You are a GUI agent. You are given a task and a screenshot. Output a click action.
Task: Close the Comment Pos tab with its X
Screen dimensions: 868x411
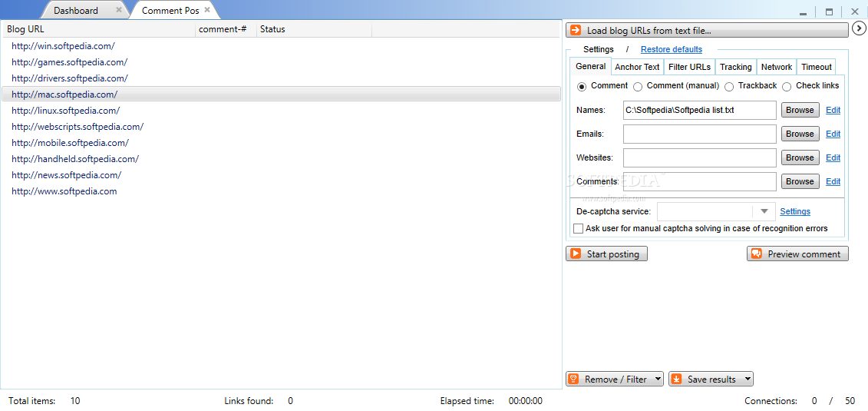point(207,10)
